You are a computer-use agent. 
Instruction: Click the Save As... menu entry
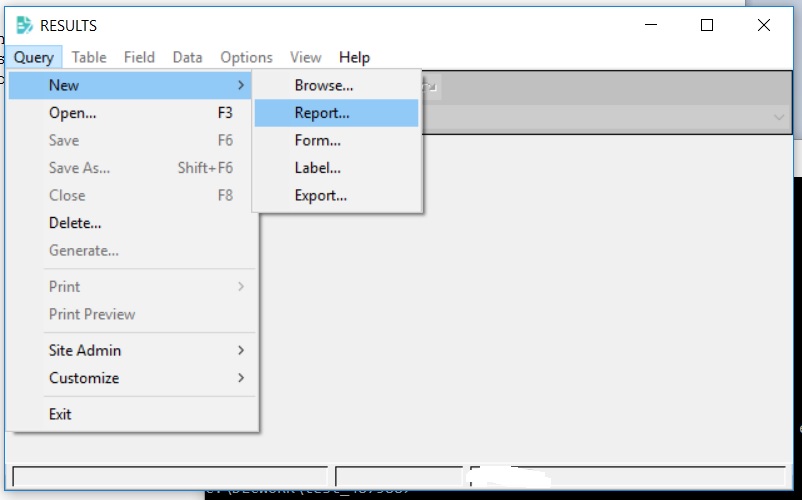pos(130,168)
